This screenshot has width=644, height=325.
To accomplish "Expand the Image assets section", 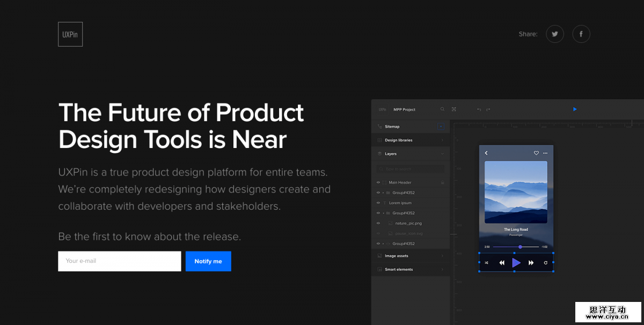I will [x=397, y=255].
